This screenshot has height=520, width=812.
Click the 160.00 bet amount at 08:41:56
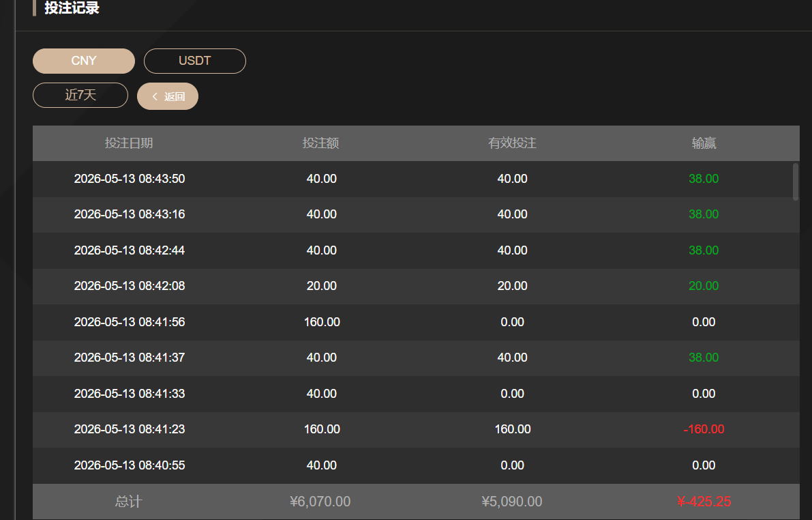click(x=322, y=322)
